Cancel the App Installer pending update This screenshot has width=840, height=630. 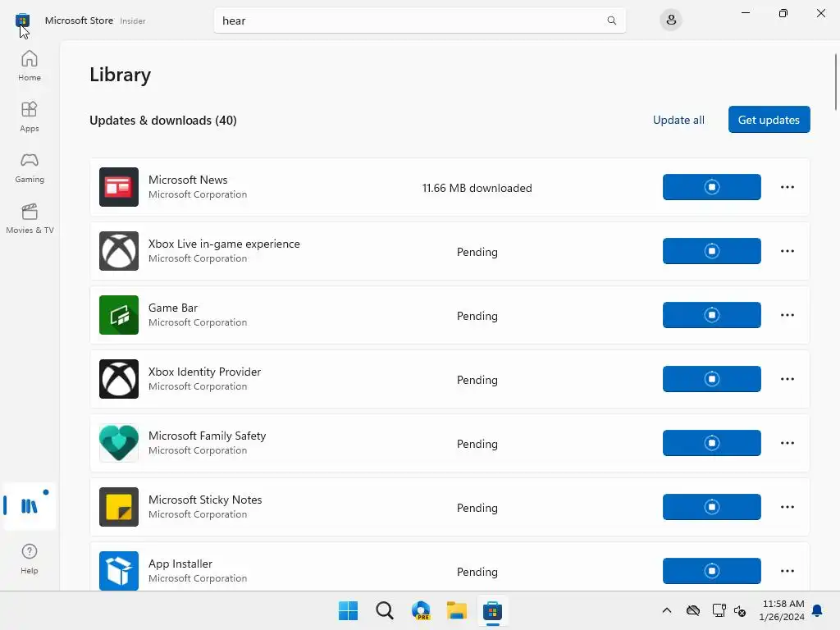[711, 571]
